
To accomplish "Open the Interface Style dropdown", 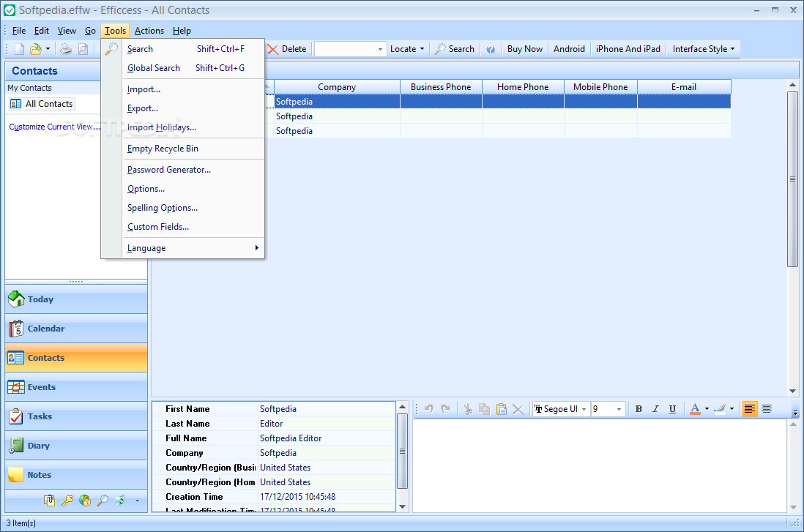I will coord(704,49).
